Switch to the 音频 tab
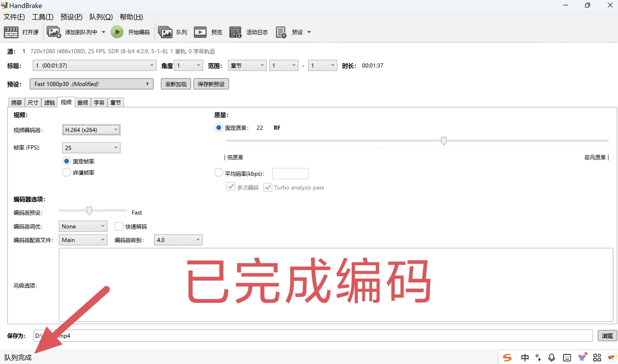The height and width of the screenshot is (364, 618). tap(82, 102)
